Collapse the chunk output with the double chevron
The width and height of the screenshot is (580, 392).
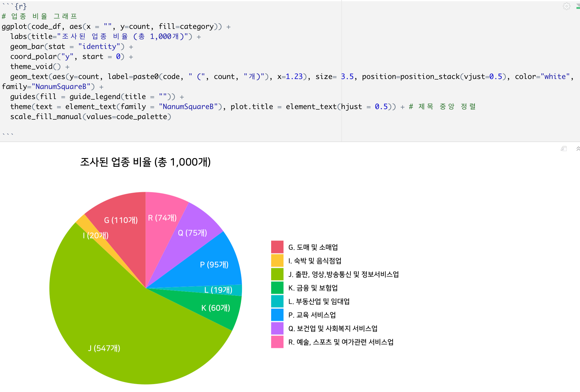577,149
